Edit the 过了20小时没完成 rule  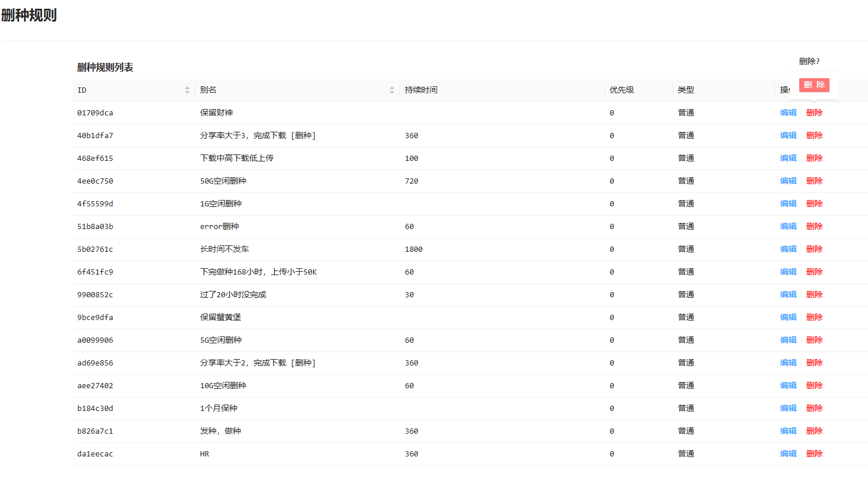pyautogui.click(x=788, y=295)
